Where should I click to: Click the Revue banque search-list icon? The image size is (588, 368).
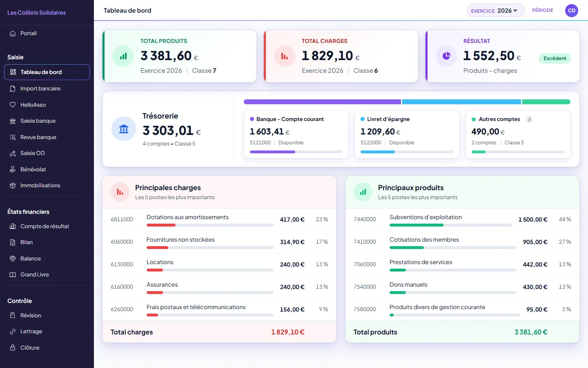pos(13,137)
